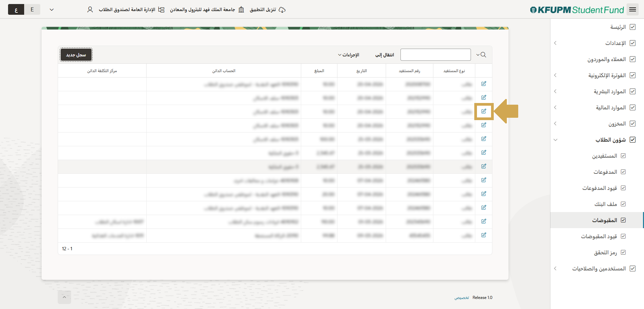The height and width of the screenshot is (309, 644).
Task: Expand the الفوترة الإلكترونية section
Action: (x=555, y=75)
